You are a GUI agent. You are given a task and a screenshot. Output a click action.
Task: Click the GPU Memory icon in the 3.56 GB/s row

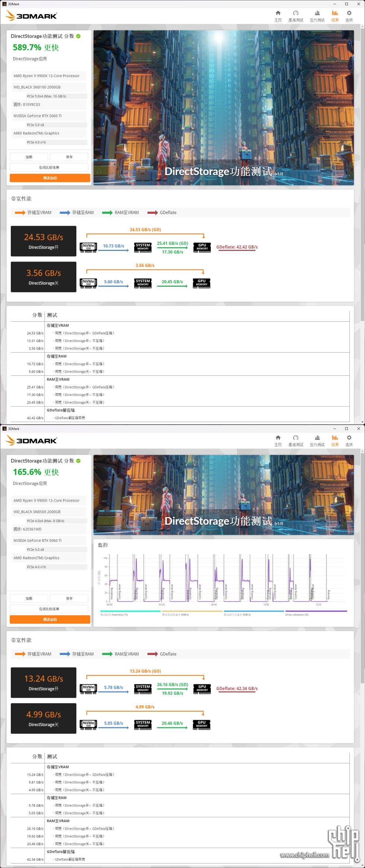tap(201, 283)
